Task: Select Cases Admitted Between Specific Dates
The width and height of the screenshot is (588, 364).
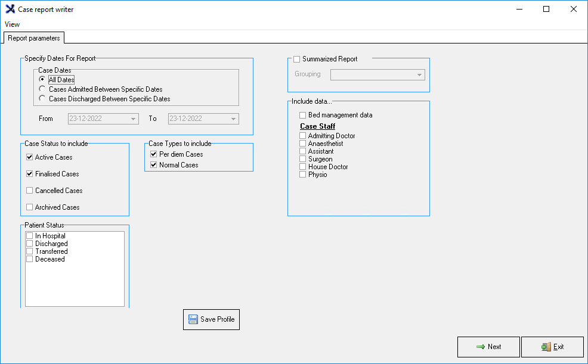Action: coord(42,89)
